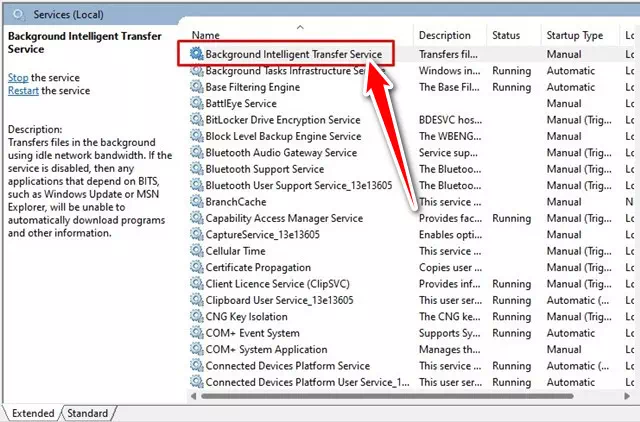Select Clipboard User Service_13e13605

pyautogui.click(x=280, y=300)
